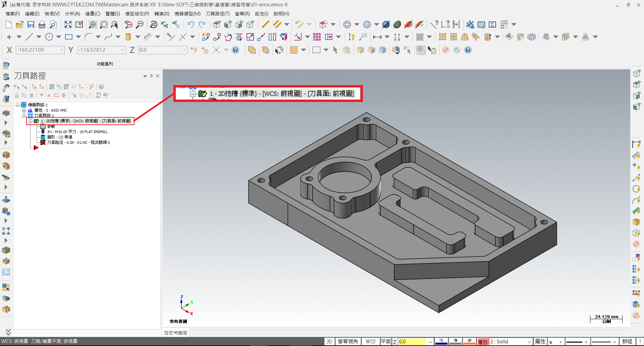The width and height of the screenshot is (644, 346).
Task: Click the Fit to screen icon
Action: [68, 24]
